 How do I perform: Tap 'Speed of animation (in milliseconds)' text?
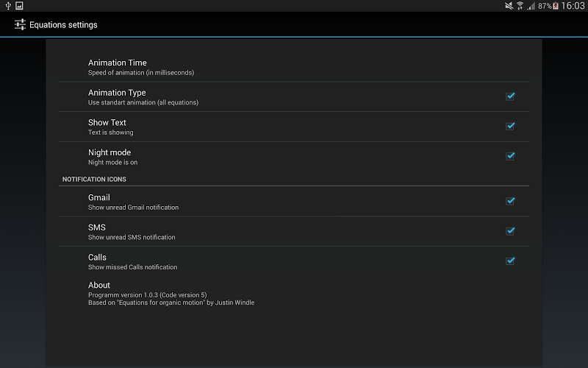[141, 72]
